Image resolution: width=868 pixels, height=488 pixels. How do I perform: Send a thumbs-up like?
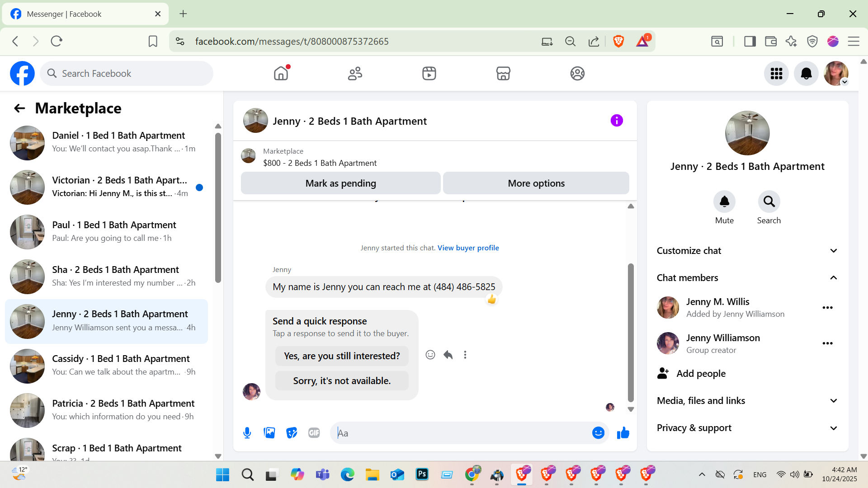(x=623, y=433)
